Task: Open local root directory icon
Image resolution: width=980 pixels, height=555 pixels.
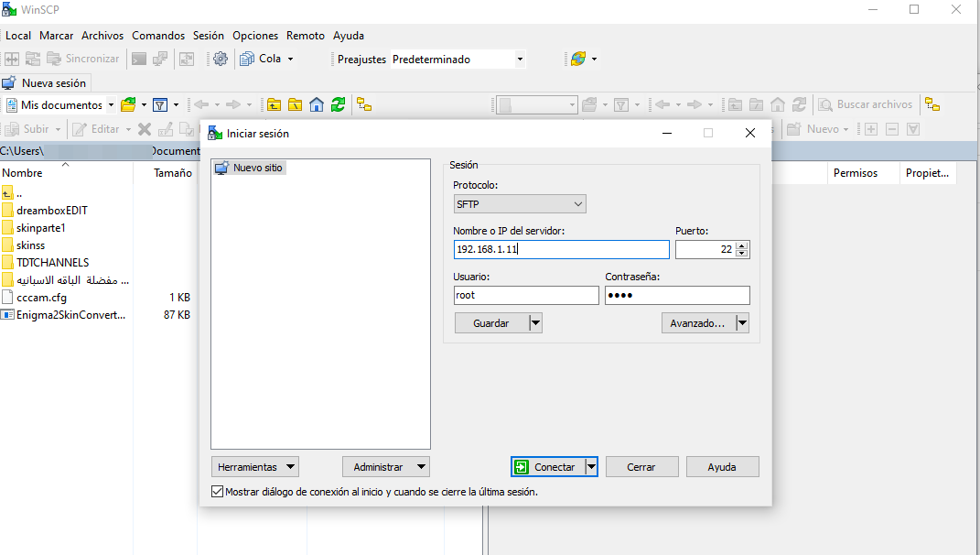Action: point(295,104)
